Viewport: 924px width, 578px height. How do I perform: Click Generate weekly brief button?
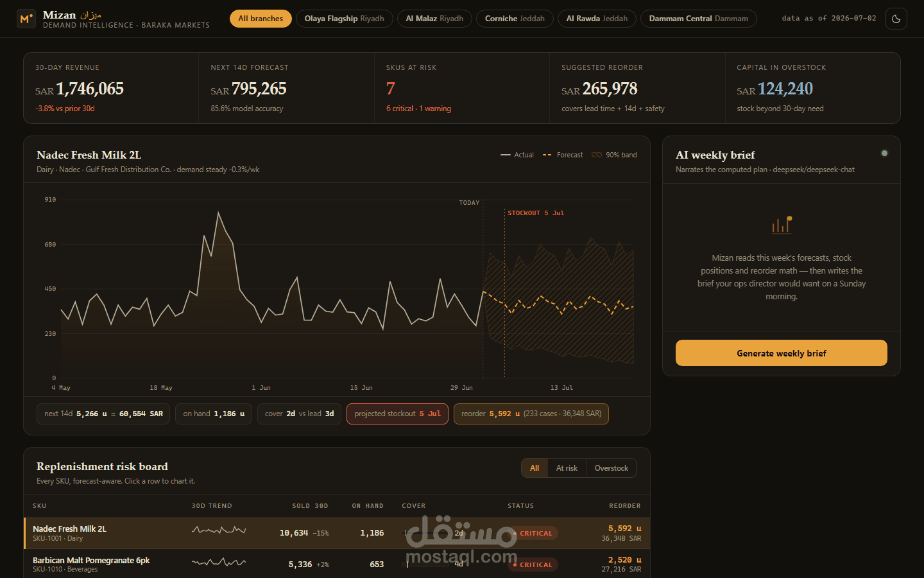tap(781, 353)
